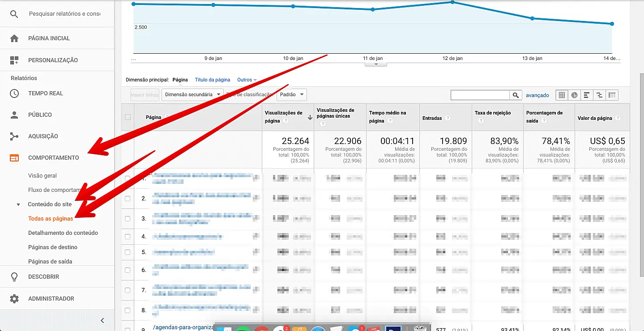The height and width of the screenshot is (331, 644).
Task: Switch to the Percentage pie chart view
Action: [574, 95]
